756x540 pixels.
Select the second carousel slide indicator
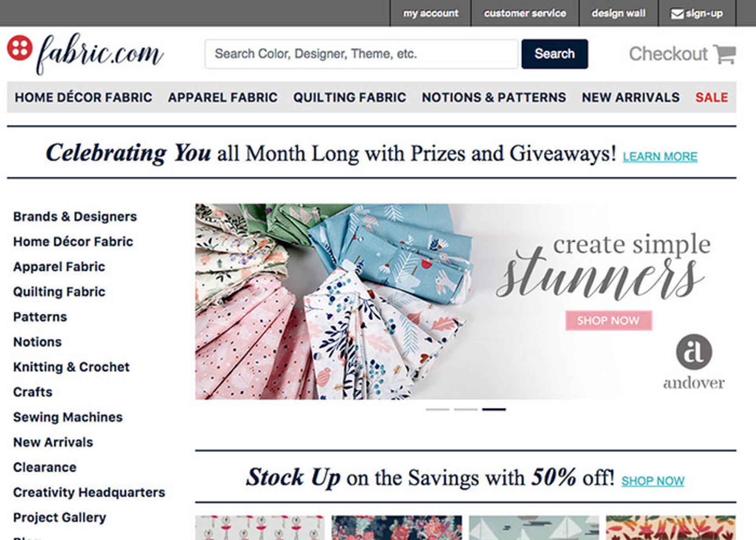(465, 410)
